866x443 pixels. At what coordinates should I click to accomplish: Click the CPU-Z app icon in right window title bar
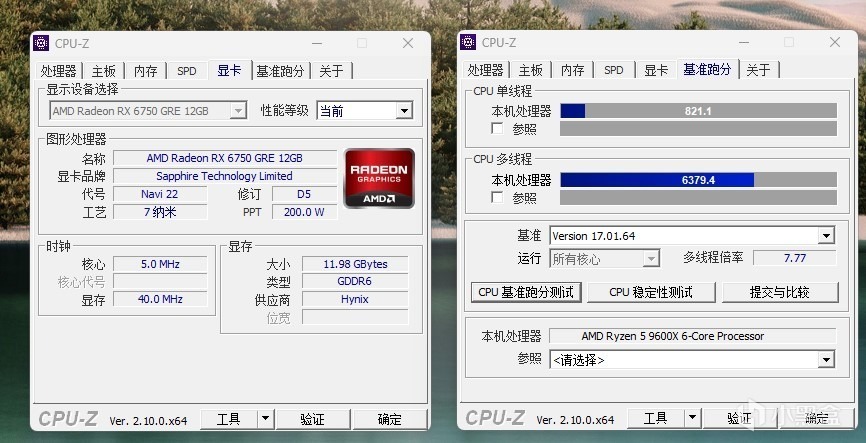(468, 42)
